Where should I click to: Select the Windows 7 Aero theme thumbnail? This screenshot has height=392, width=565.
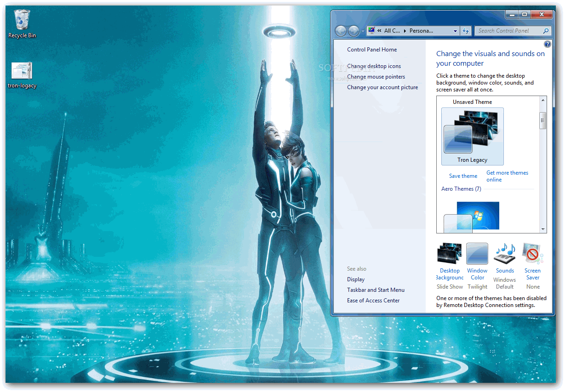pyautogui.click(x=472, y=217)
